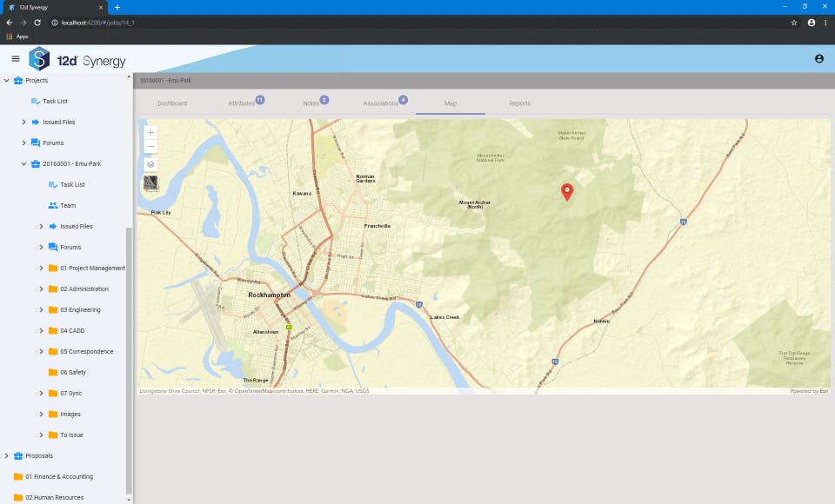
Task: Switch to the Reports tab
Action: coord(520,103)
